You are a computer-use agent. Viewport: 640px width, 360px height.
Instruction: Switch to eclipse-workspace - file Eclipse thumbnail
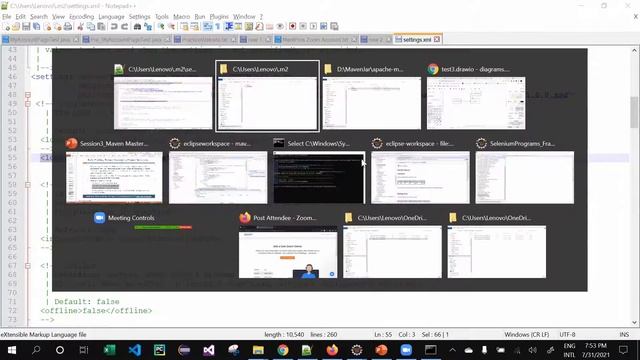tap(420, 171)
